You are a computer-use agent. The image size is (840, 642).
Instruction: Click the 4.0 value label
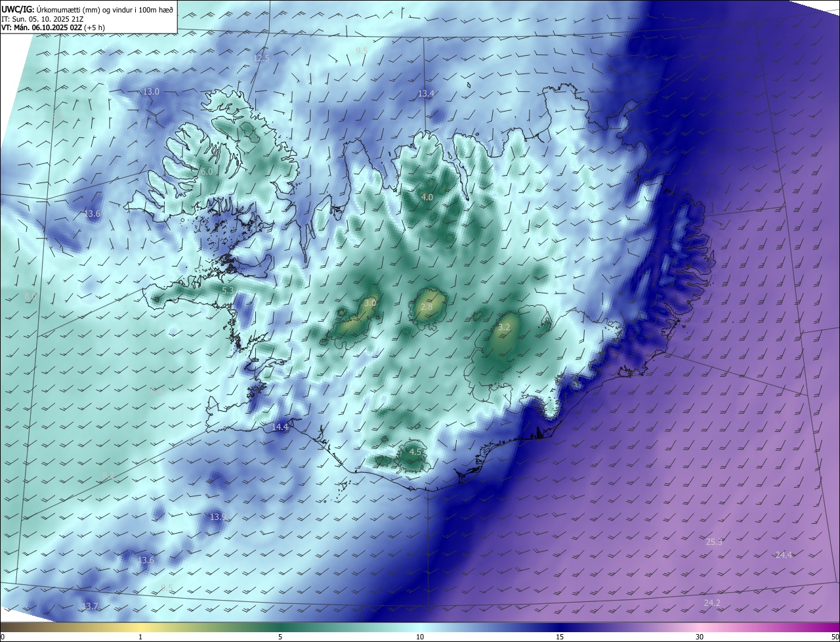point(427,197)
